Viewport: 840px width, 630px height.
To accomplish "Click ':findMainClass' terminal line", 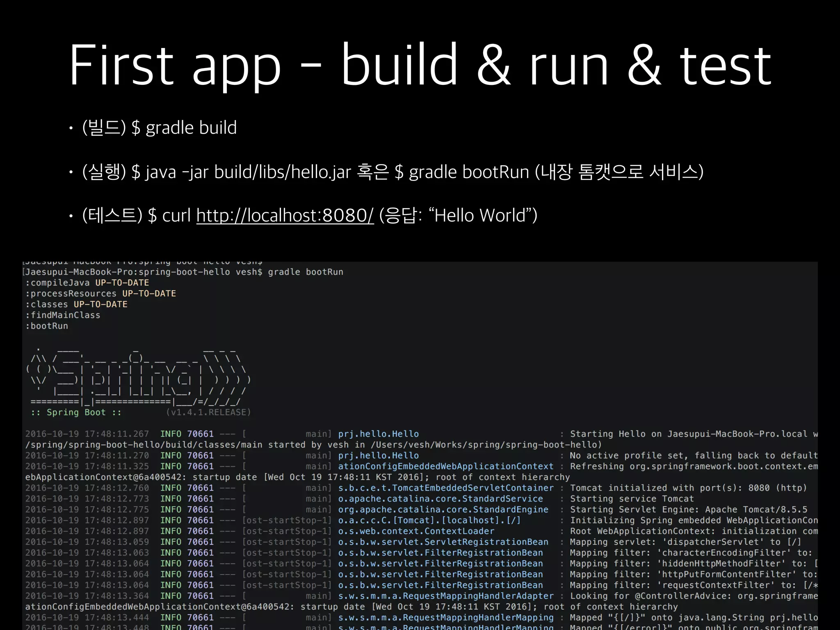I will pos(63,315).
